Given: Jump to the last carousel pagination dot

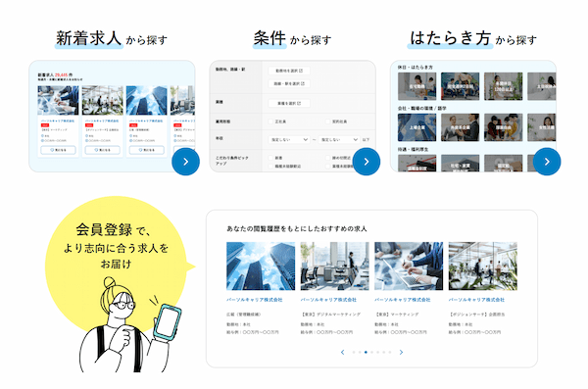Looking at the screenshot, I should pos(390,352).
